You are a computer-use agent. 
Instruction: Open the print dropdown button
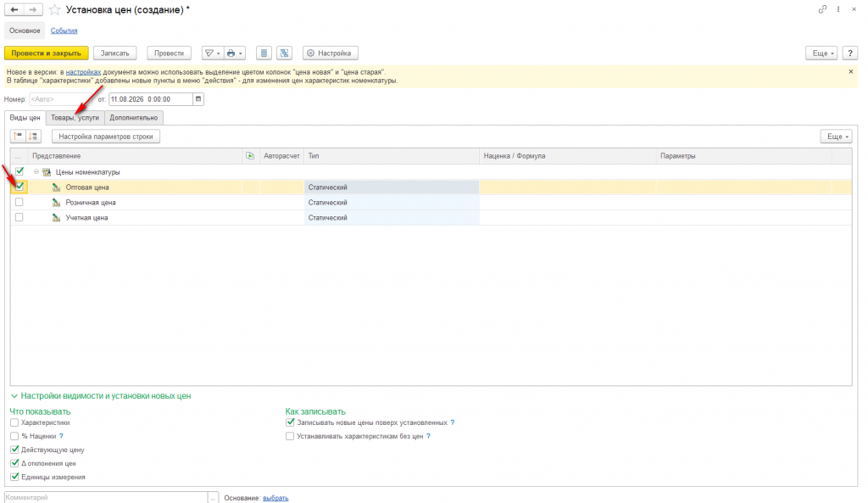[235, 53]
